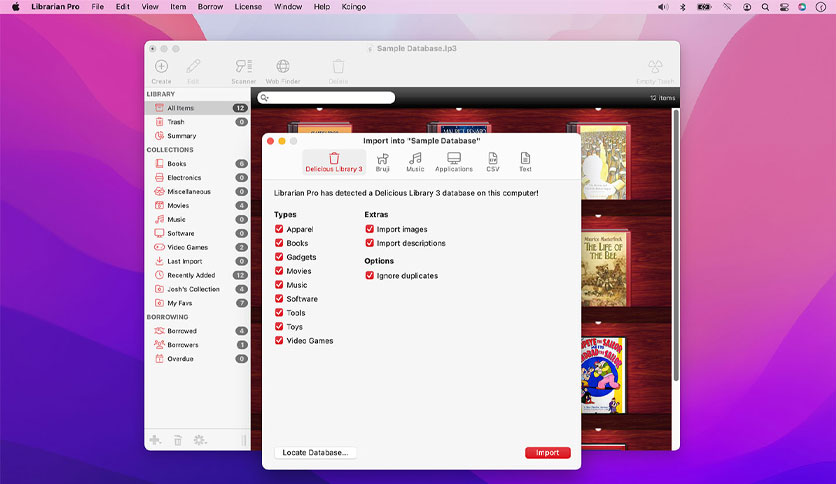Toggle the Gadgets type checkbox
The image size is (836, 484).
tap(279, 256)
